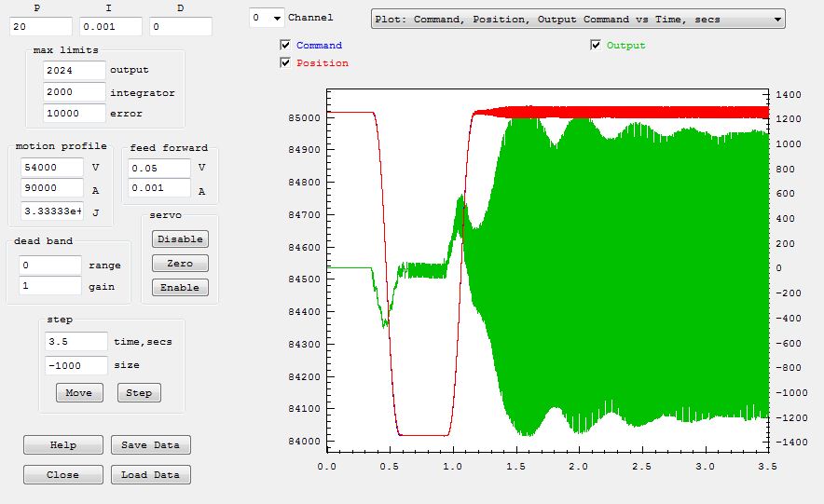
Task: Select the dead band range field
Action: coord(50,266)
